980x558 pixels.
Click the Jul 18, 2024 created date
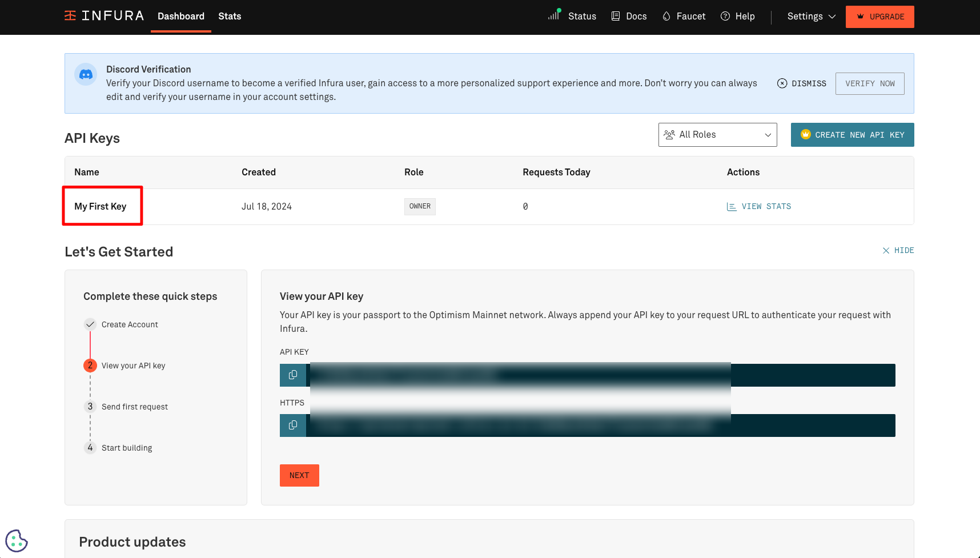coord(267,206)
